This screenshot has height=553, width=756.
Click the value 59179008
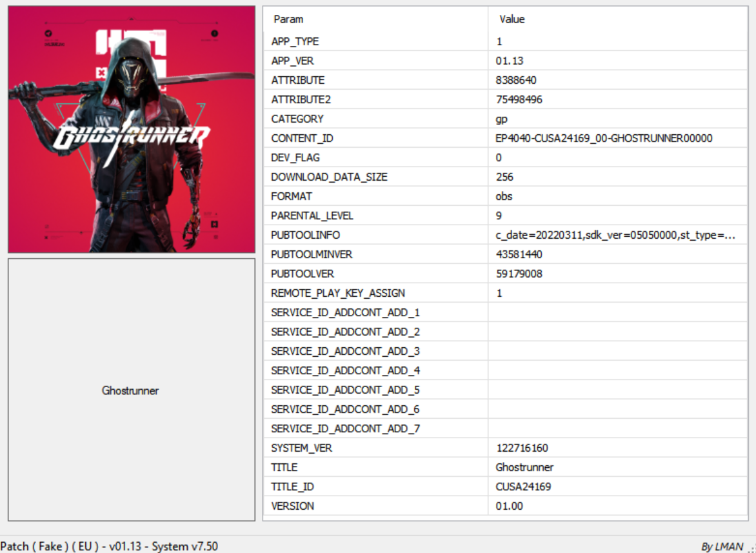coord(519,274)
